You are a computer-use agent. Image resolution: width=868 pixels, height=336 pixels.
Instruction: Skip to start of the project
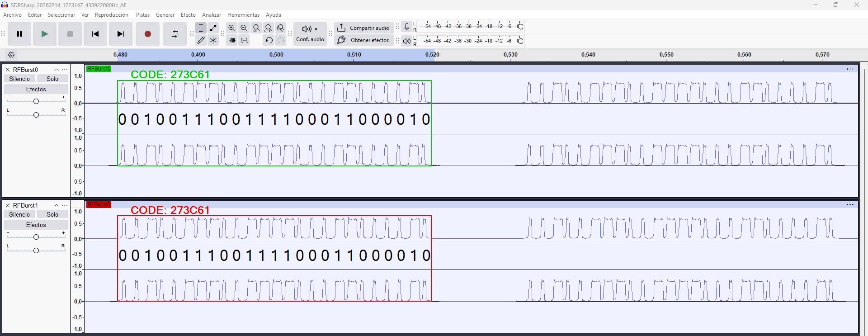pyautogui.click(x=95, y=34)
